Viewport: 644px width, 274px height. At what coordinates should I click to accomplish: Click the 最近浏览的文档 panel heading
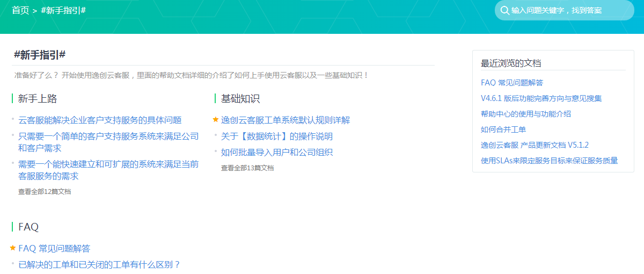[511, 63]
